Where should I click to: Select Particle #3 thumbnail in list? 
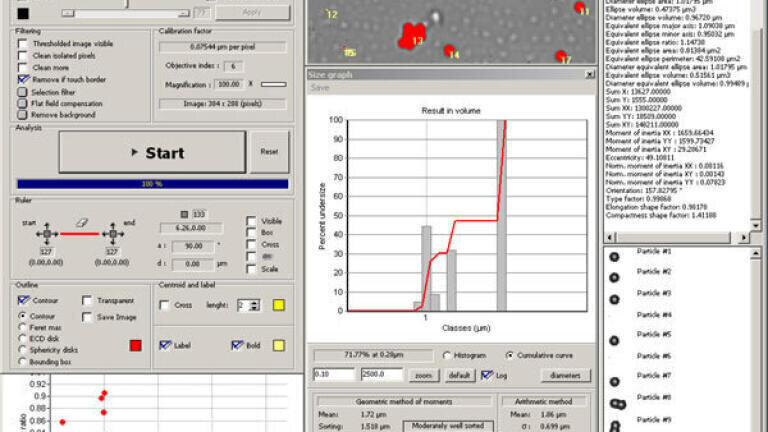click(x=614, y=299)
